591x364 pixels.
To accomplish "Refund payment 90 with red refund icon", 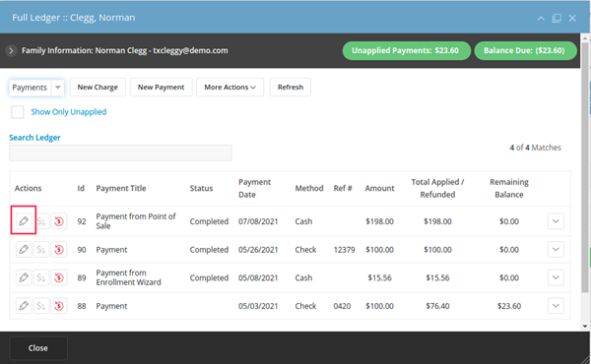I will pos(59,249).
